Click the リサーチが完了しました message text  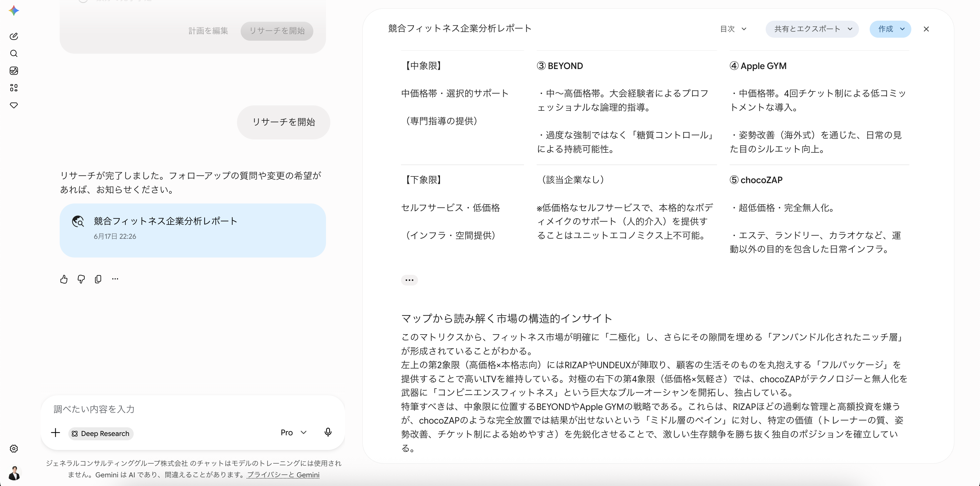(191, 183)
